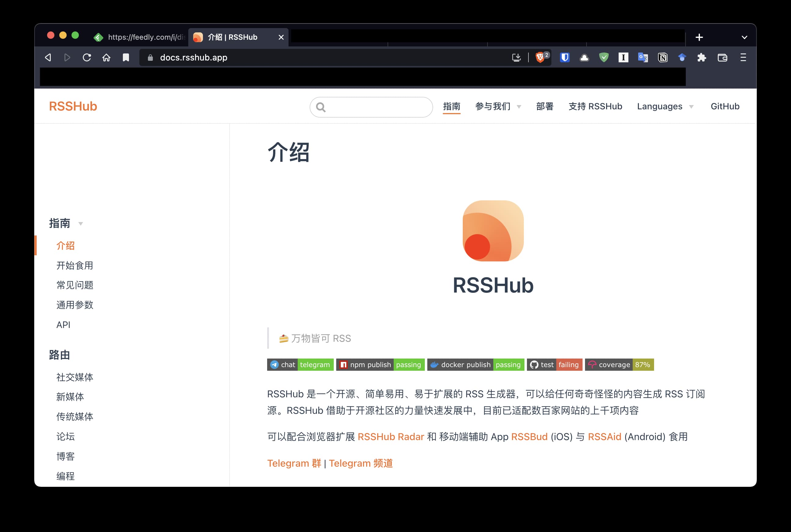Click the search magnifier icon
791x532 pixels.
(x=321, y=107)
